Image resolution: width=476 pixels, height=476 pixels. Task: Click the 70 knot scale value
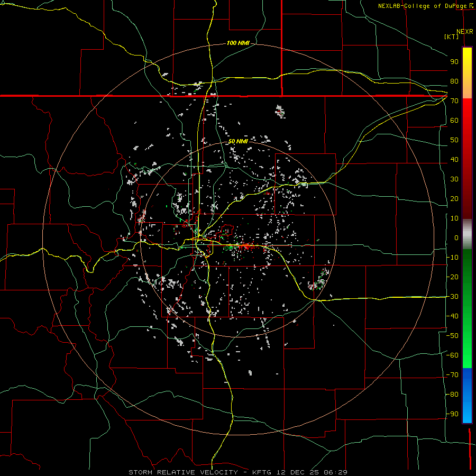(454, 101)
